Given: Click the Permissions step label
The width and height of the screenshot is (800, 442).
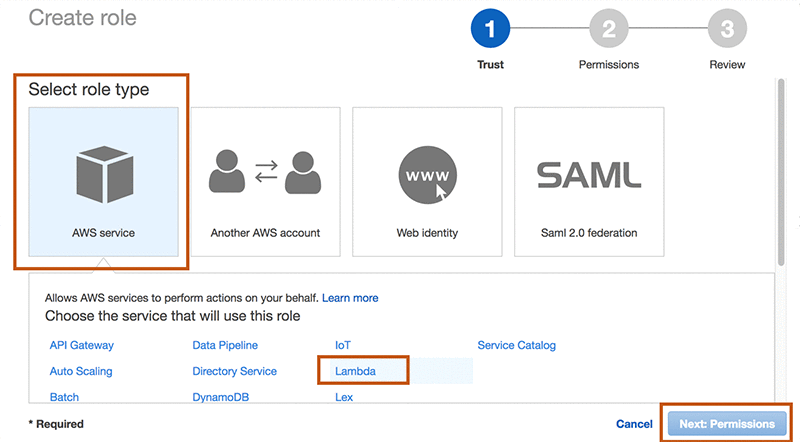Looking at the screenshot, I should point(609,64).
